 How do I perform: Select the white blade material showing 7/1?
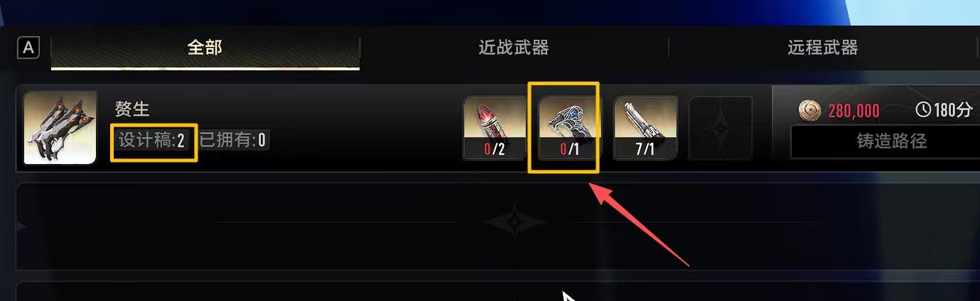645,128
